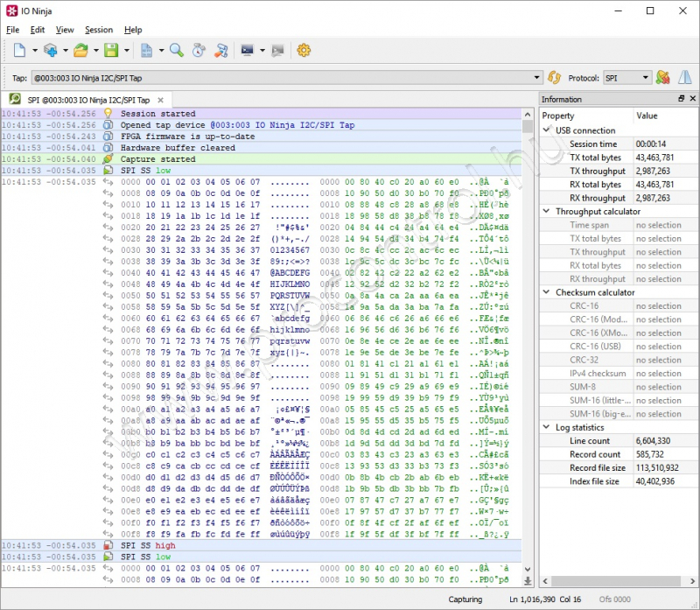
Task: Open the Protocol SPI dropdown
Action: pos(646,78)
